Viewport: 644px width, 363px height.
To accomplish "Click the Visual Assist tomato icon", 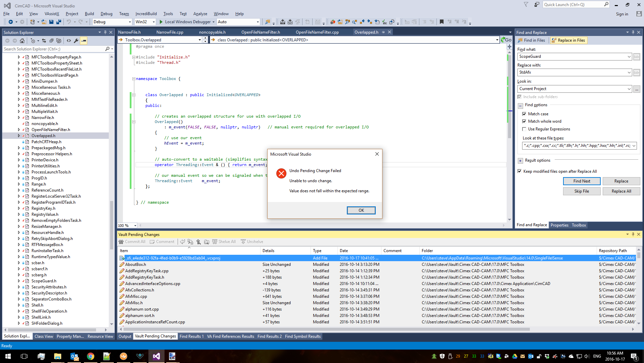I will click(x=332, y=22).
